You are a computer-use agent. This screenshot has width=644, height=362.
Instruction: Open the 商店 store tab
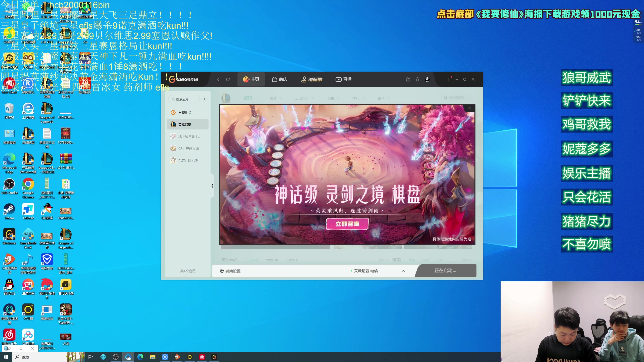(279, 79)
